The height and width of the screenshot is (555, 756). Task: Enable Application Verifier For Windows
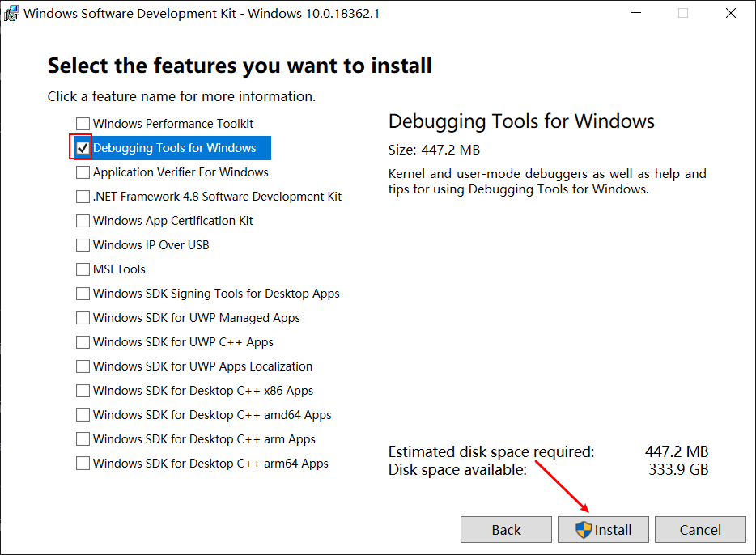(82, 172)
